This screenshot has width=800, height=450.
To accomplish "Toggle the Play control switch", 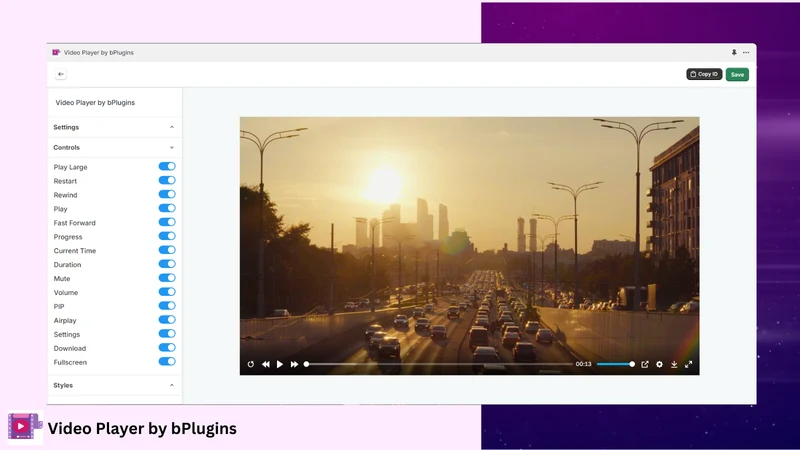I will (x=167, y=208).
